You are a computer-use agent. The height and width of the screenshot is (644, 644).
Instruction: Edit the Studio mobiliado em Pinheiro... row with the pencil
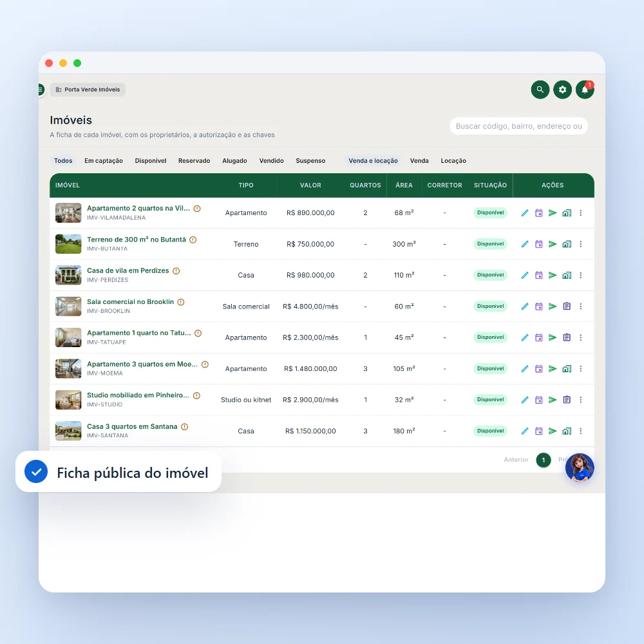pyautogui.click(x=524, y=400)
